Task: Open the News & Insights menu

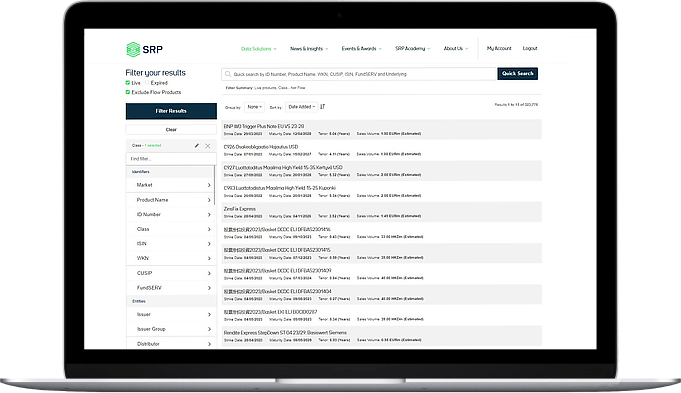Action: tap(309, 49)
